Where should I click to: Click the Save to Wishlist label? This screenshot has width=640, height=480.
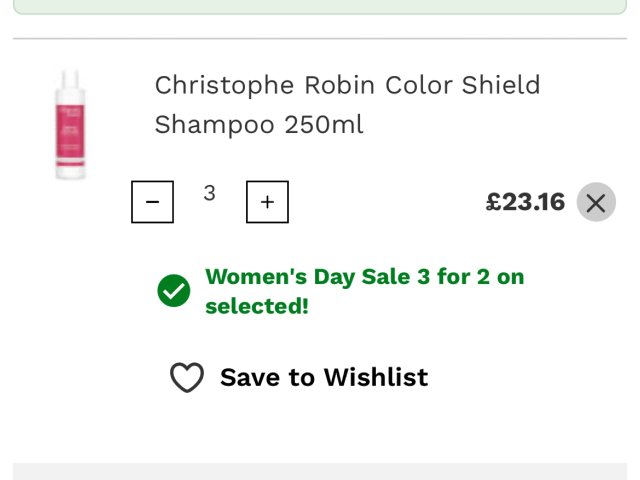pos(323,377)
